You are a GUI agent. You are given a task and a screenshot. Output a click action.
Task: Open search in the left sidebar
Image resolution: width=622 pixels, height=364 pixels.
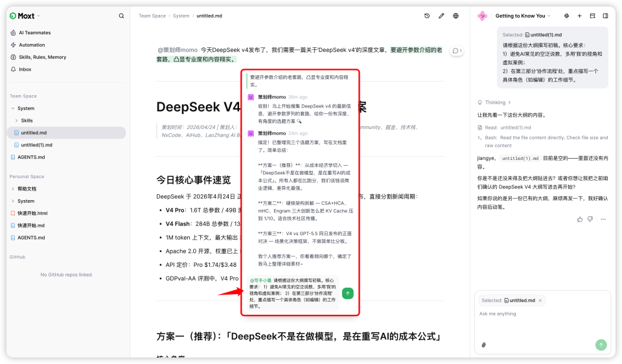[121, 16]
